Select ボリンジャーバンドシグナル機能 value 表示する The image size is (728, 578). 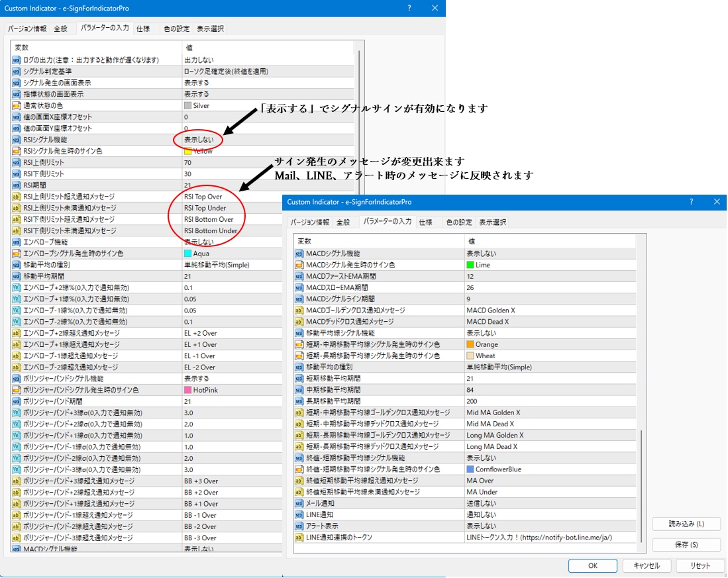(x=196, y=379)
